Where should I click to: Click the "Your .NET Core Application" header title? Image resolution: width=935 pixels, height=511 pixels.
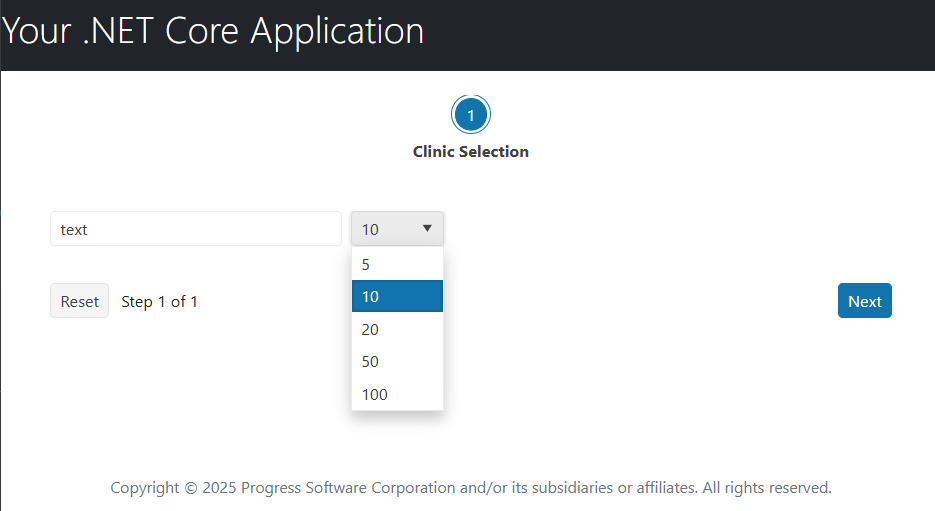213,31
